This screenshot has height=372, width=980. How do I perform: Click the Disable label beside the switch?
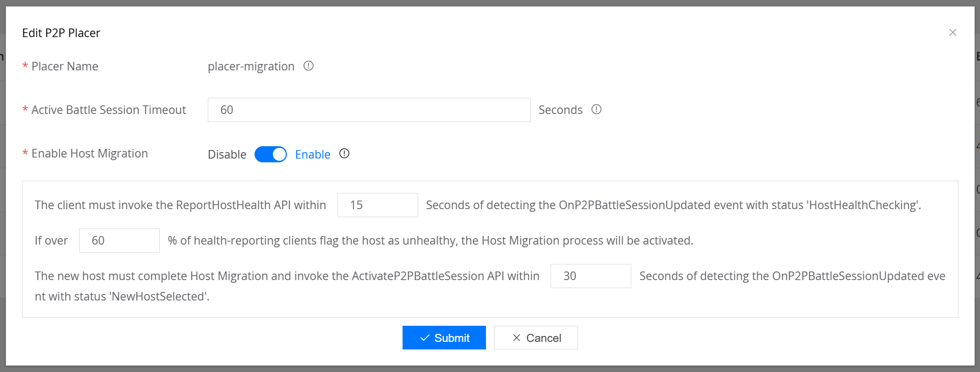tap(227, 154)
